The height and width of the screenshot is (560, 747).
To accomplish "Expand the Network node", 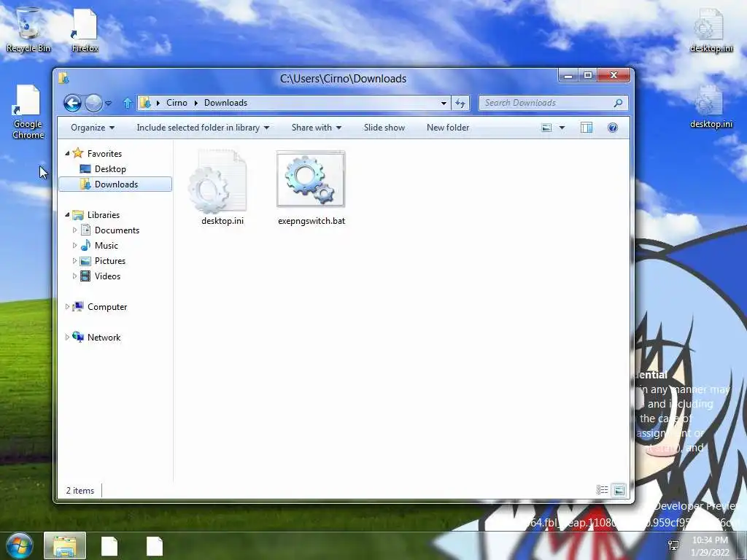I will click(x=67, y=337).
